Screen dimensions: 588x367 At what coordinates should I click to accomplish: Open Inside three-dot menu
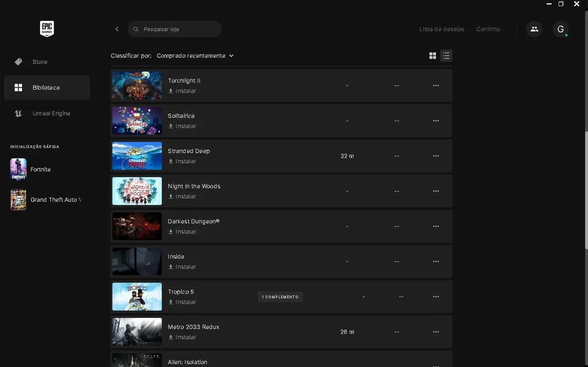point(436,261)
